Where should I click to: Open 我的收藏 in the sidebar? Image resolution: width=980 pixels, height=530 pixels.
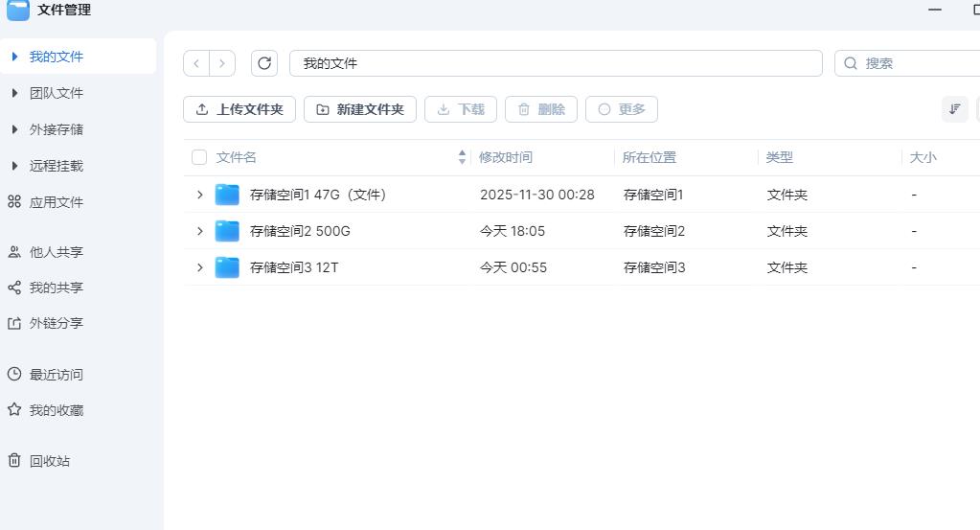pyautogui.click(x=57, y=410)
